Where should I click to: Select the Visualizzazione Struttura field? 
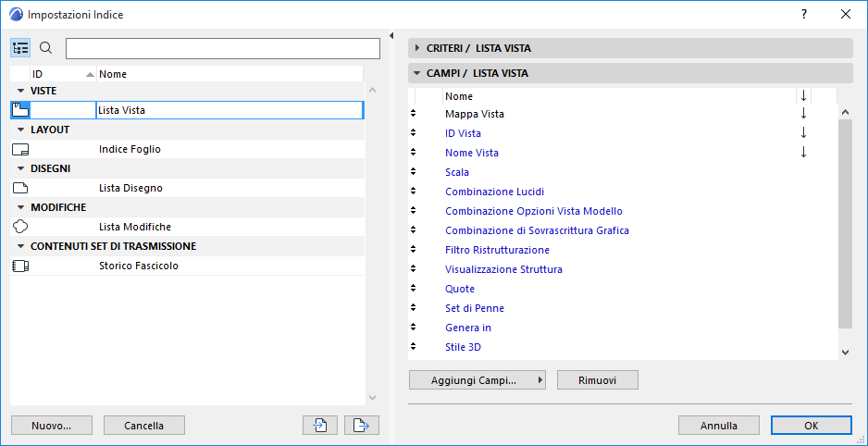click(x=503, y=269)
